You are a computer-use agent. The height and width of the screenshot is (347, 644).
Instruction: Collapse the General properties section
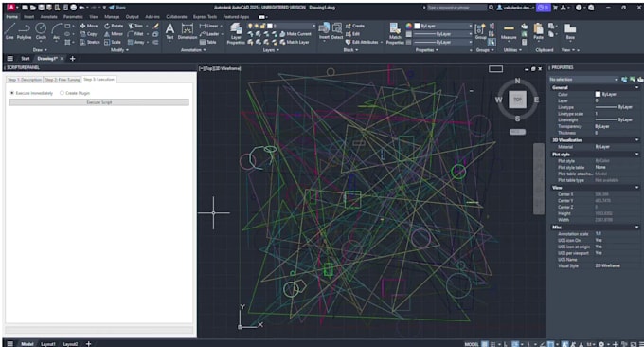tap(636, 87)
